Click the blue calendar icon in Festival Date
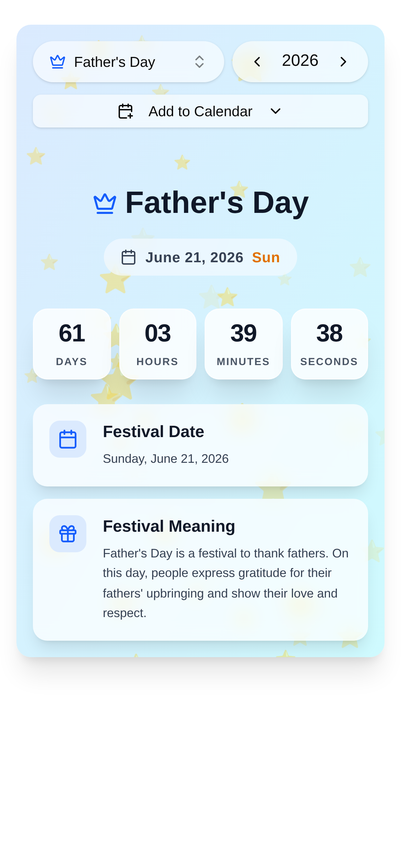The image size is (401, 868). click(68, 439)
